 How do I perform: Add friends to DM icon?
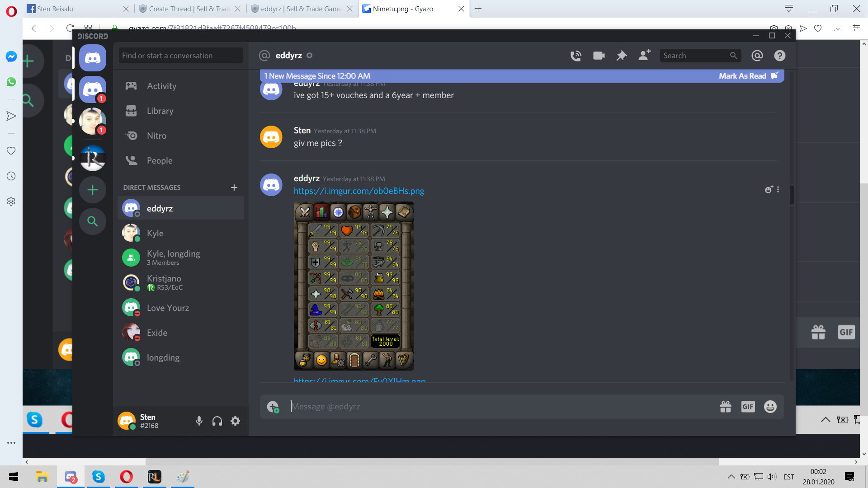(x=644, y=55)
